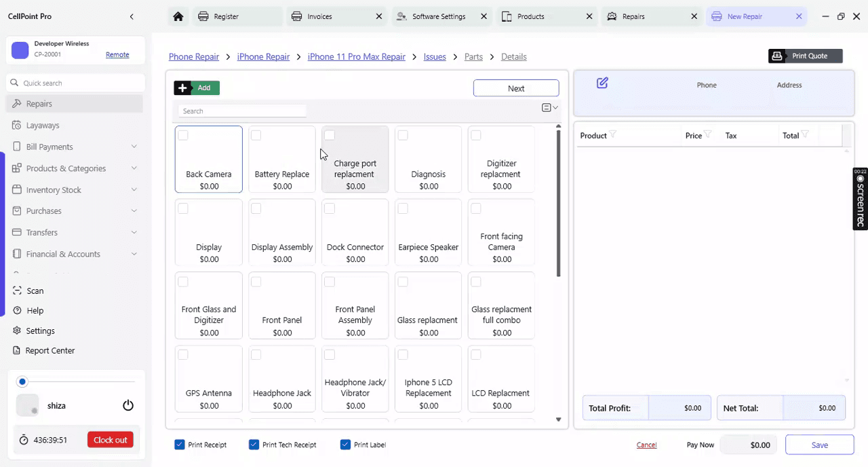
Task: Tick the Battery Replace checkbox
Action: pyautogui.click(x=256, y=135)
